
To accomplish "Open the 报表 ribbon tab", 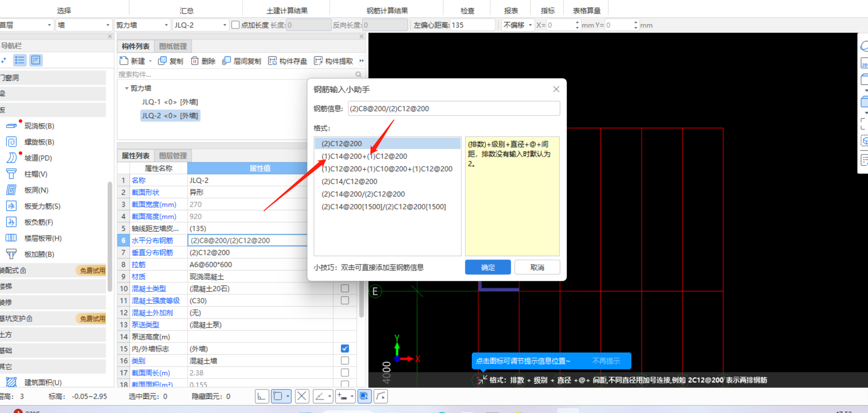I will 511,11.
